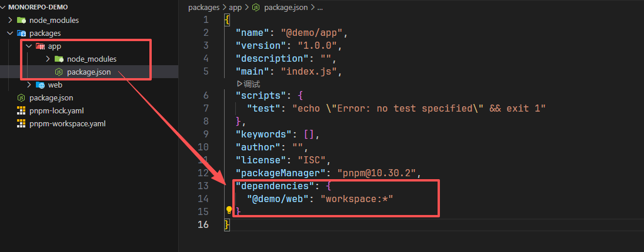Image resolution: width=644 pixels, height=252 pixels.
Task: Click the packages folder icon
Action: (x=21, y=33)
